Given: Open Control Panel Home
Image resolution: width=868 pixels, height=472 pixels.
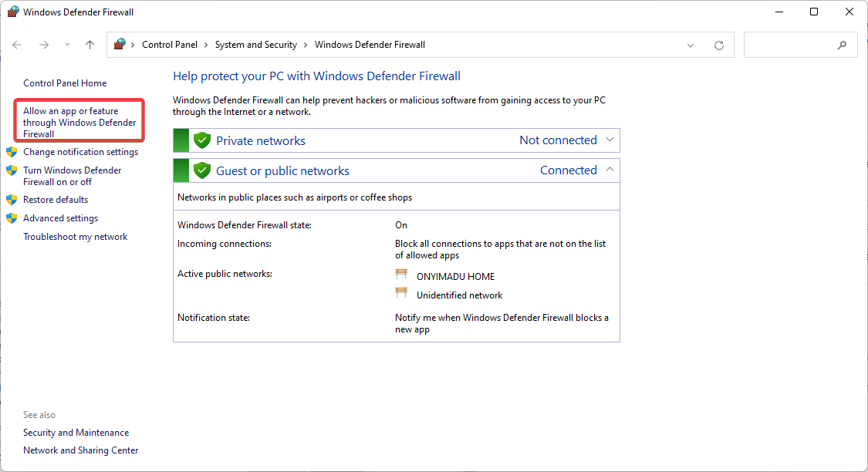Looking at the screenshot, I should [65, 83].
